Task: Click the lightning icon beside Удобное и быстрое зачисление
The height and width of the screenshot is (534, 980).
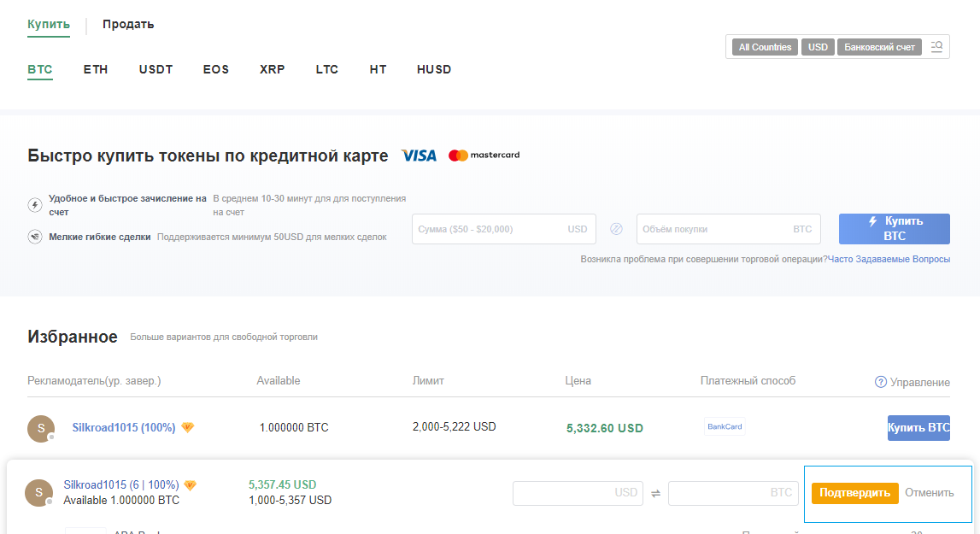Action: point(35,204)
